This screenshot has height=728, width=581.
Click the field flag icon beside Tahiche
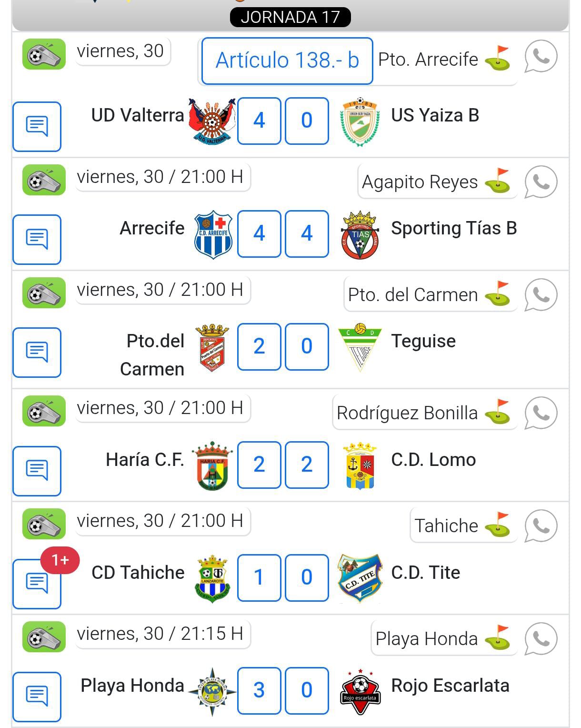tap(499, 526)
